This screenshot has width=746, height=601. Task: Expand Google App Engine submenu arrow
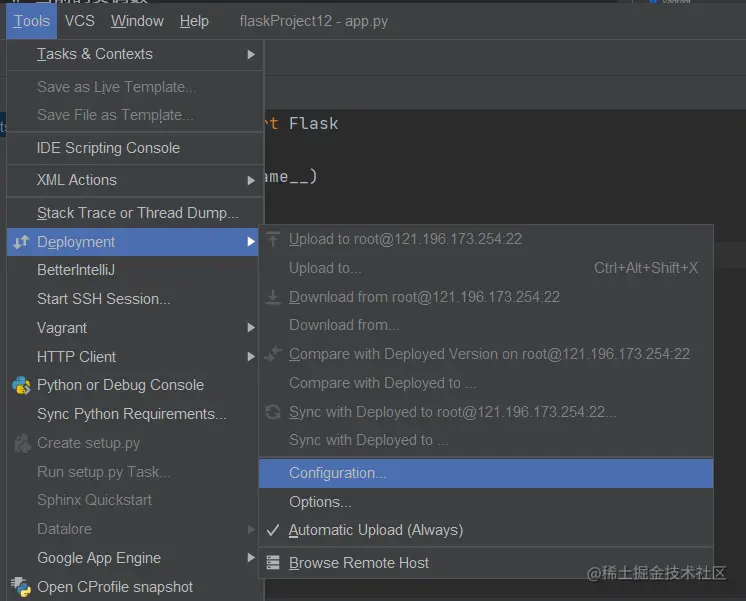tap(251, 557)
